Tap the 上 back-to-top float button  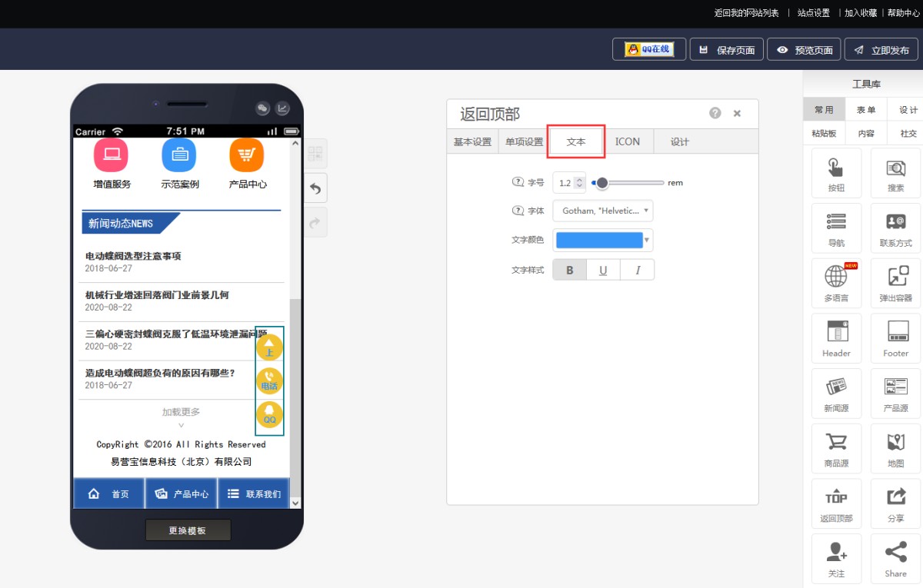tap(269, 347)
